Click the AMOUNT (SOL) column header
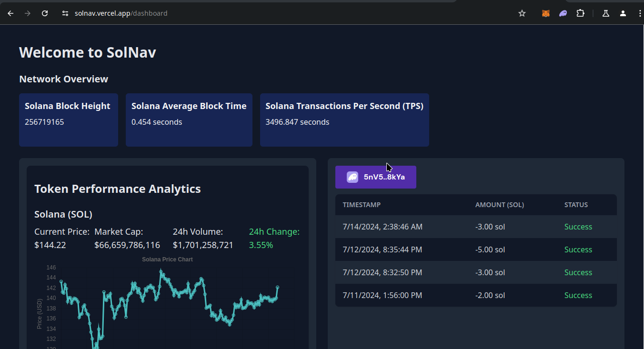 (500, 205)
